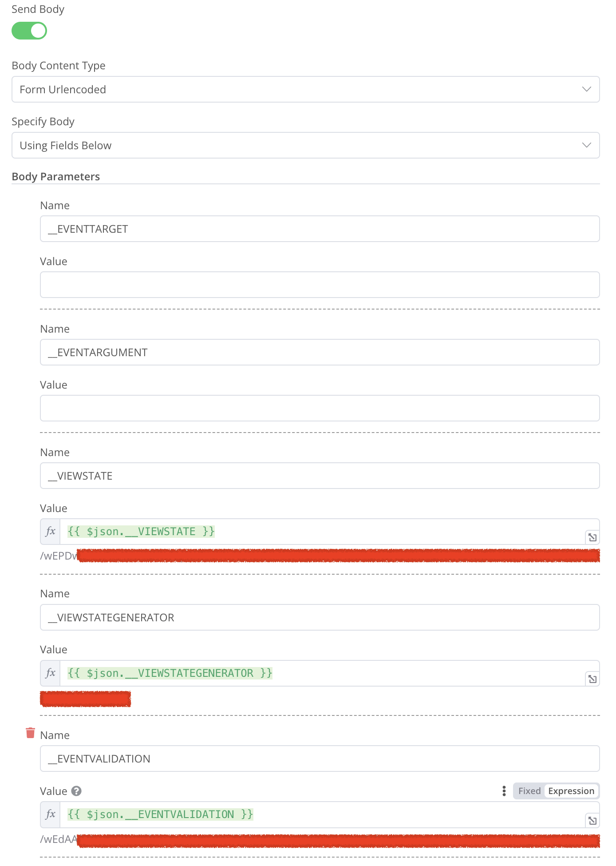Show help tooltip icon next to Value
The width and height of the screenshot is (616, 866).
(76, 791)
